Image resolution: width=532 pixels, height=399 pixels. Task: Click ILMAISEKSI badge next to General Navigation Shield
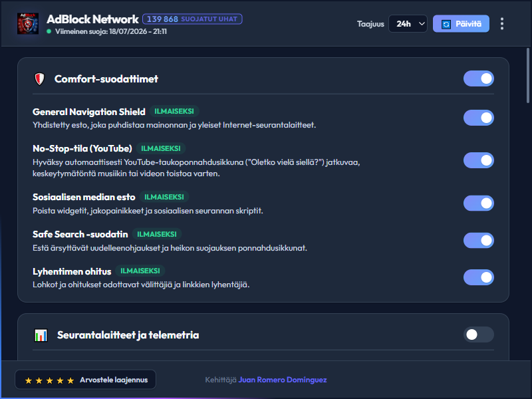point(174,111)
